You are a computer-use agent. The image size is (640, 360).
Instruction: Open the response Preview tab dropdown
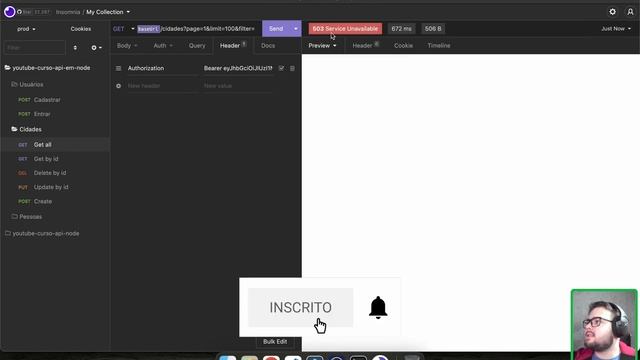[322, 46]
